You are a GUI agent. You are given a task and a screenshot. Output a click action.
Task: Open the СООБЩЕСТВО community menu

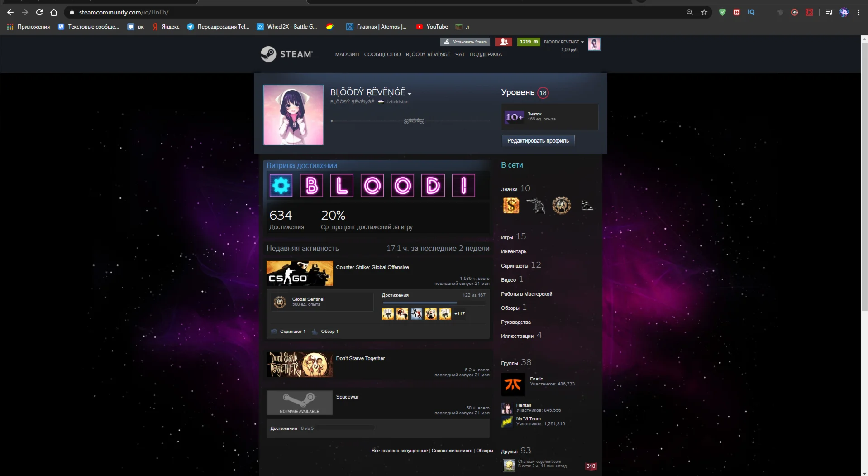(382, 54)
